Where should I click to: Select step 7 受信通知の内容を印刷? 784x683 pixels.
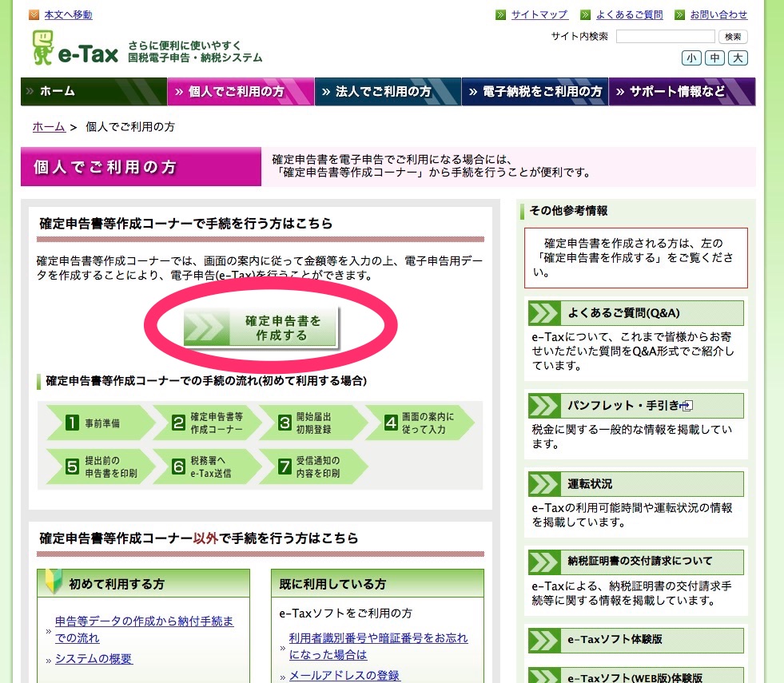(312, 467)
